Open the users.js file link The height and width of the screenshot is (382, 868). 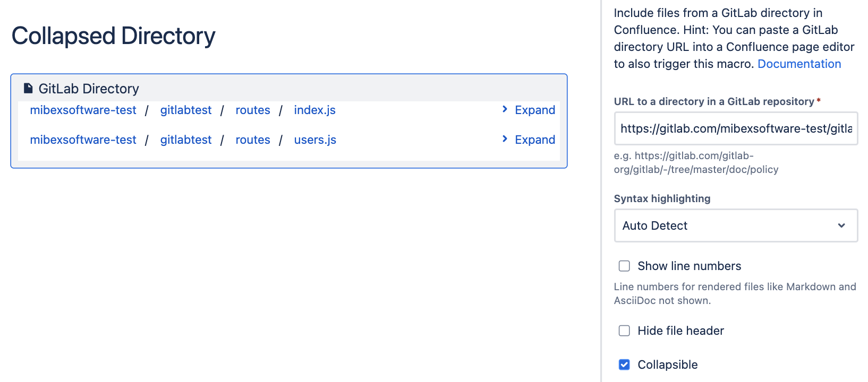(x=314, y=140)
